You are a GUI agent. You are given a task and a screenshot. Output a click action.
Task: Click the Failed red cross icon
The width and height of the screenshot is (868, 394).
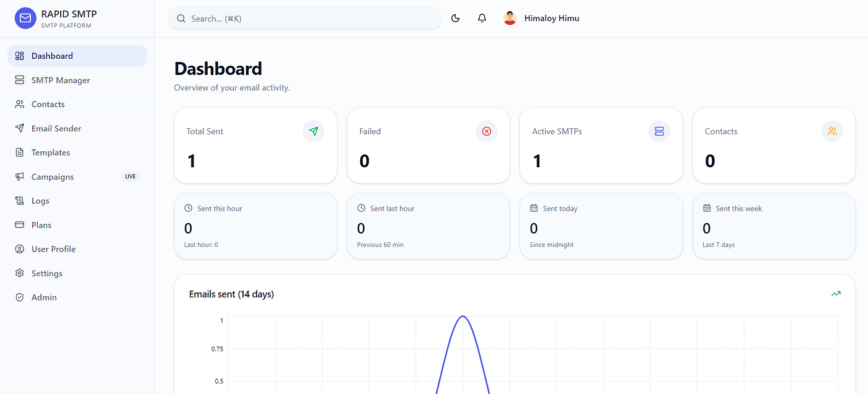coord(487,131)
